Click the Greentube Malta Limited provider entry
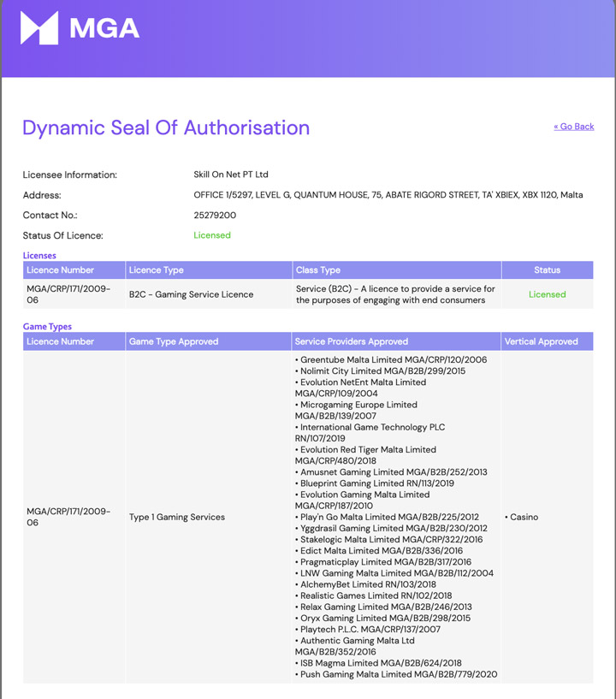 [391, 359]
